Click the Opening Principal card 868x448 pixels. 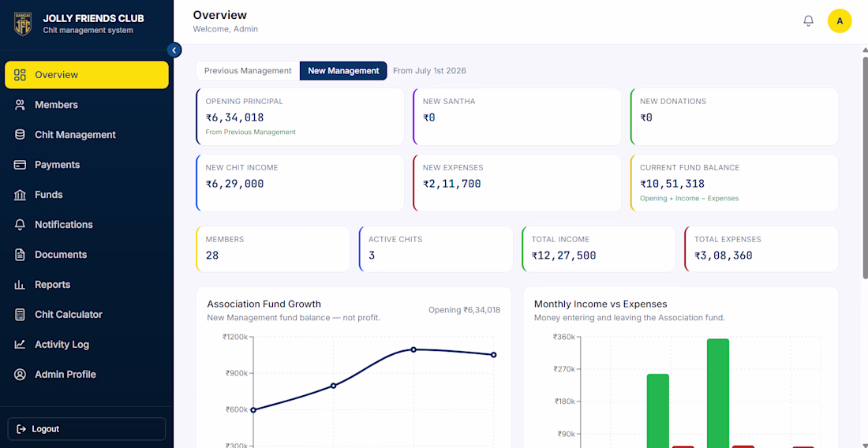point(300,117)
